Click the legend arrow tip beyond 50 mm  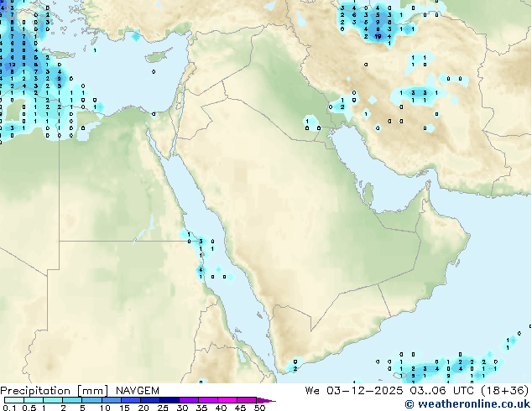266,400
